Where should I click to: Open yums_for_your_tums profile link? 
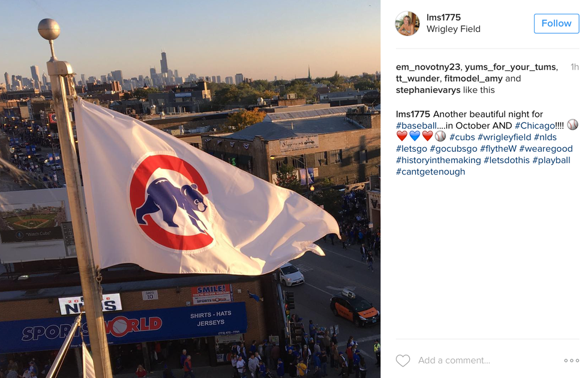point(511,67)
